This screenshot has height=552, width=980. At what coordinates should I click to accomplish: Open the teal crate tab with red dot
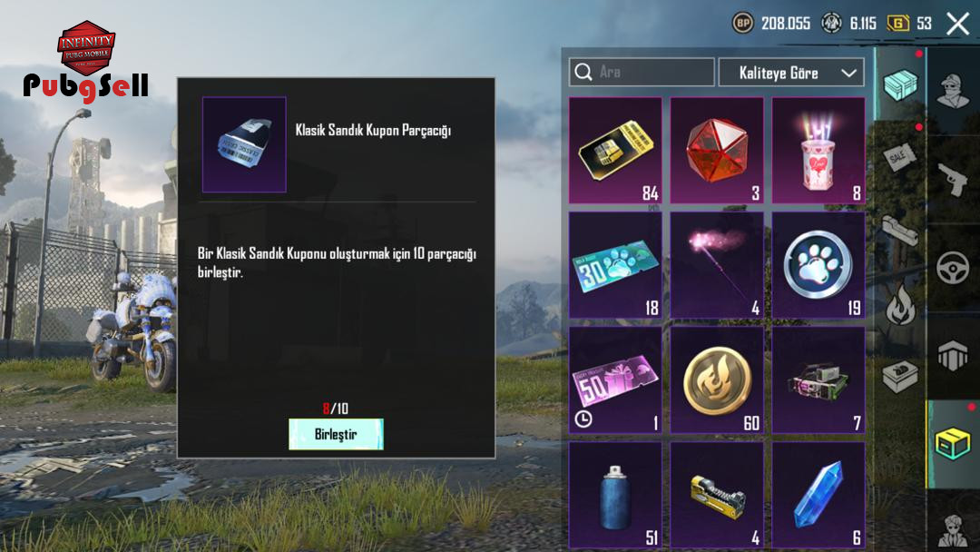[900, 84]
